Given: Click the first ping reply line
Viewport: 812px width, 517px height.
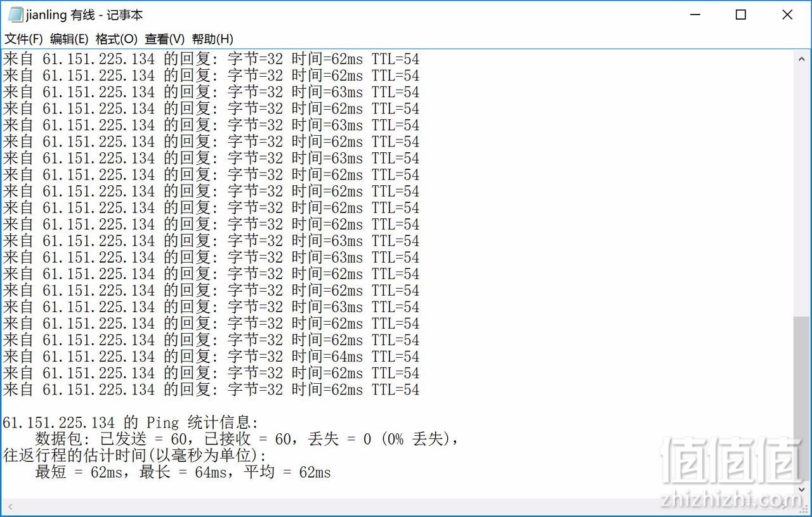Looking at the screenshot, I should (211, 60).
